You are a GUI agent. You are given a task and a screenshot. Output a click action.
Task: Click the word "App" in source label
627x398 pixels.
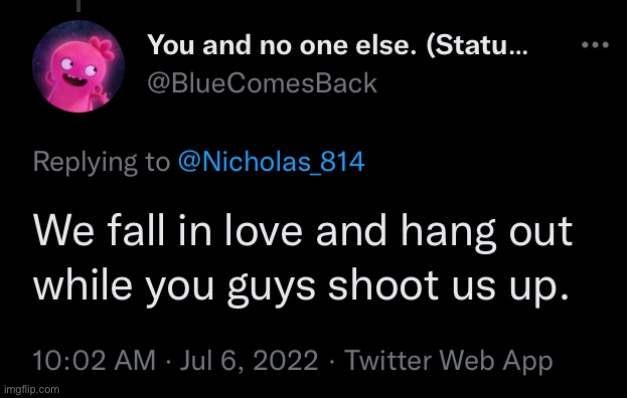tap(528, 361)
